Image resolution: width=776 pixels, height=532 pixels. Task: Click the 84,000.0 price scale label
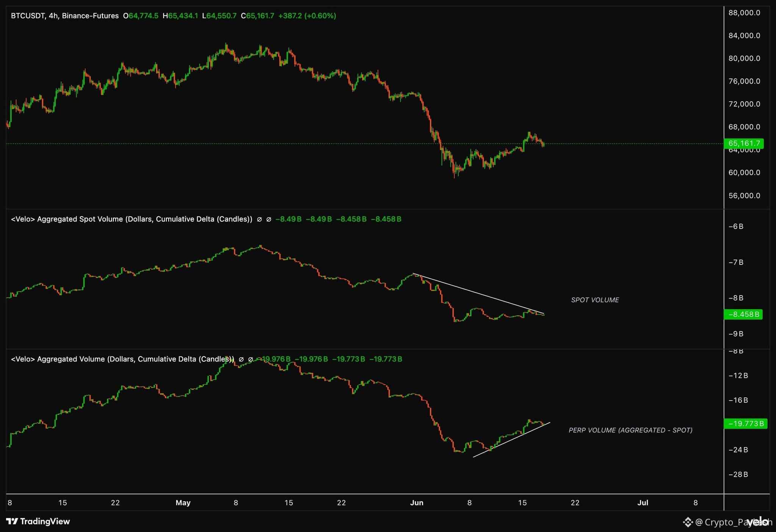pos(744,36)
